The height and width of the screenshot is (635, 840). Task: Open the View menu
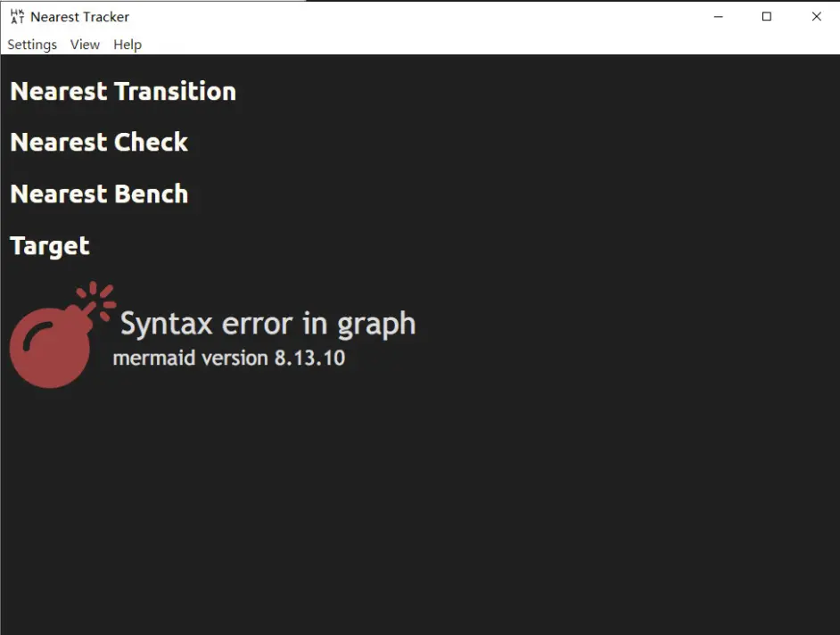coord(85,45)
